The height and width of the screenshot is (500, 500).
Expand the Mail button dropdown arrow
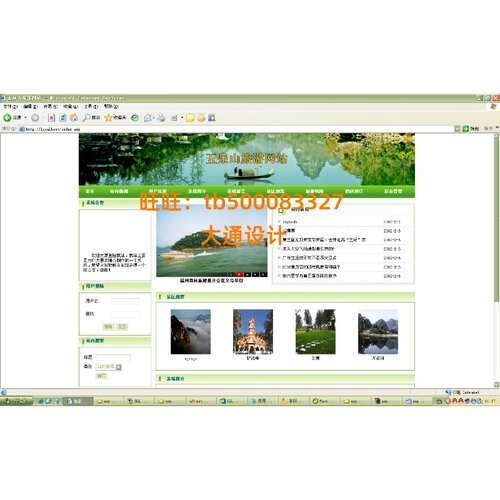click(153, 118)
